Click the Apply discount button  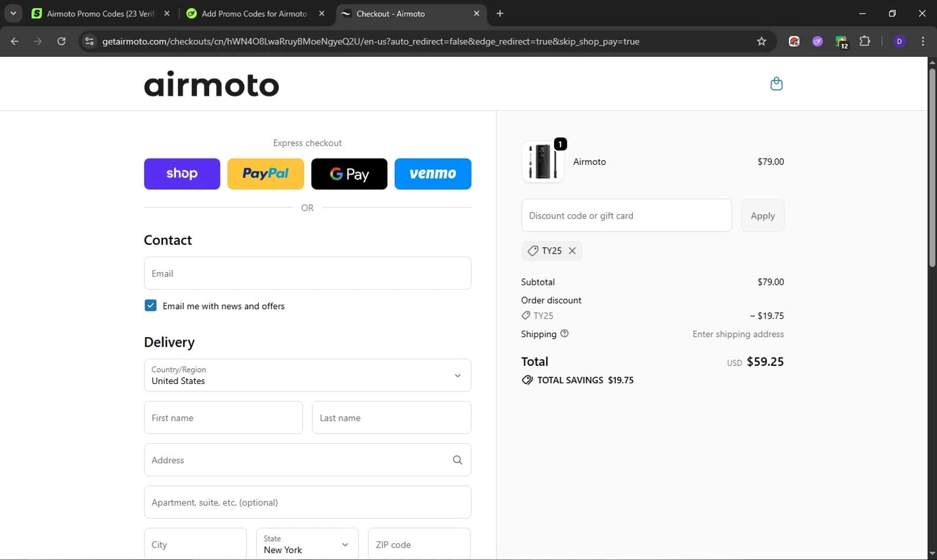[x=763, y=215]
